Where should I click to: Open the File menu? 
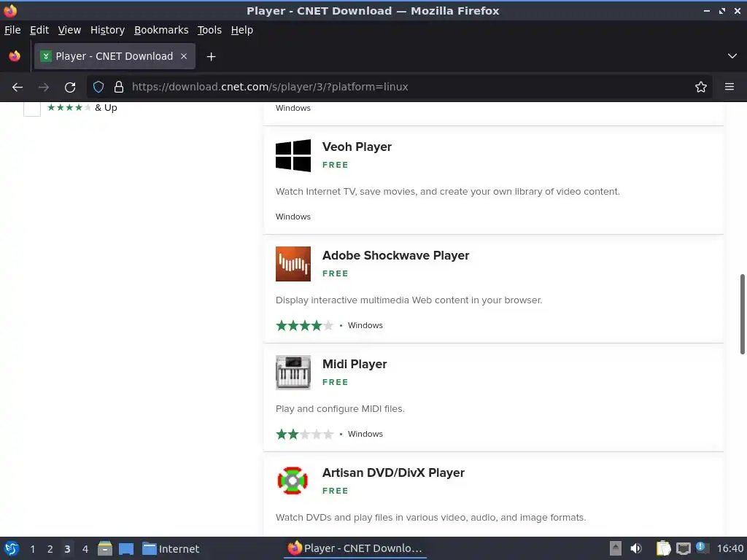coord(12,30)
